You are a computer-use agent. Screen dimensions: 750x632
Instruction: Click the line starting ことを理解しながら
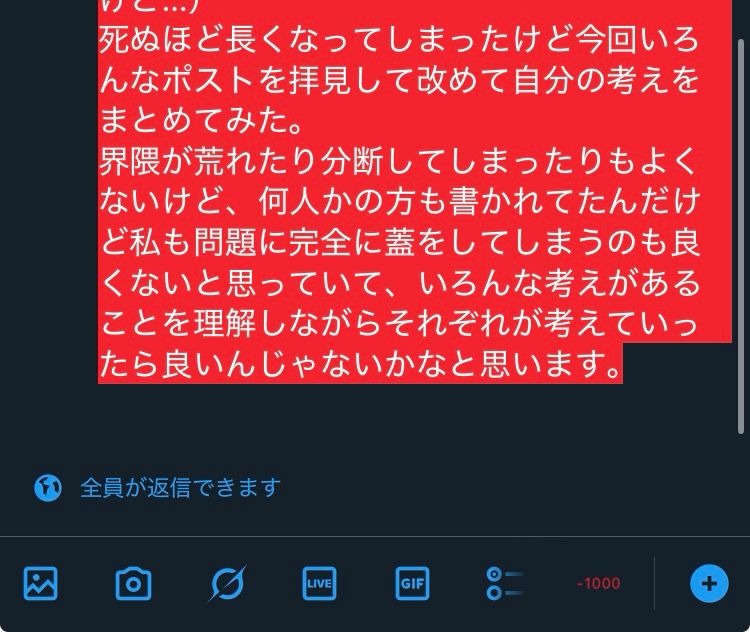click(x=398, y=324)
